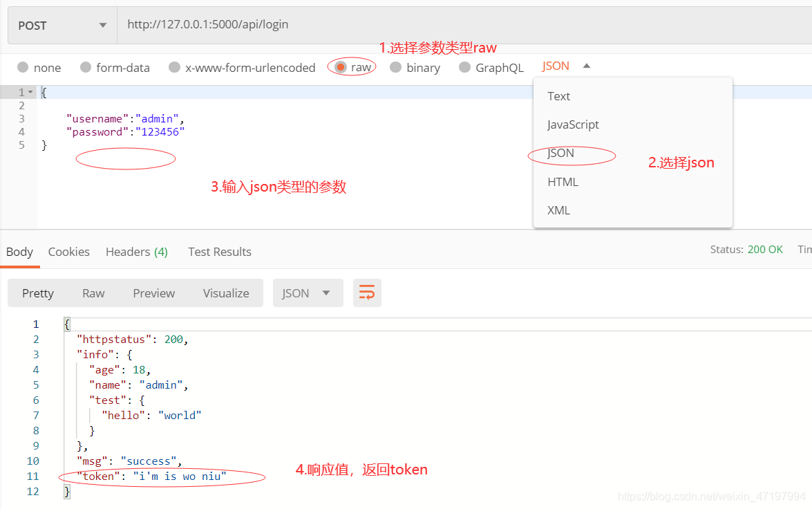Screen dimensions: 812x509
Task: Click the "test": { response line
Action: click(x=117, y=400)
